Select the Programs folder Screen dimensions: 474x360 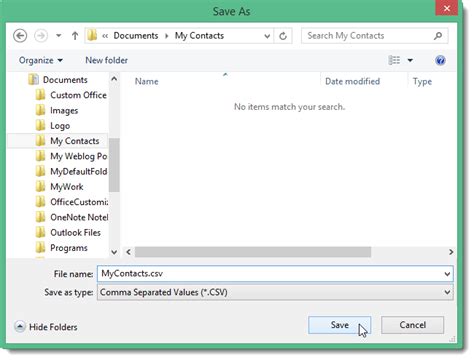[x=69, y=248]
